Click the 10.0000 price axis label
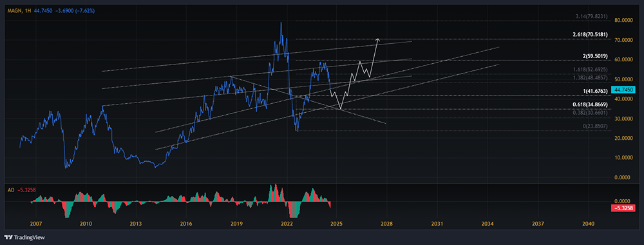This screenshot has height=245, width=644. point(623,158)
